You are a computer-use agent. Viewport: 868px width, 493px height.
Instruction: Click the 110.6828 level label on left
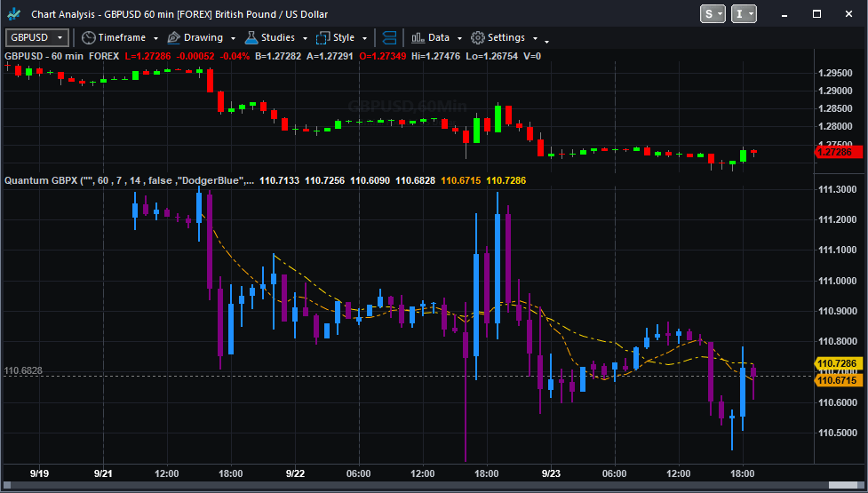coord(23,370)
